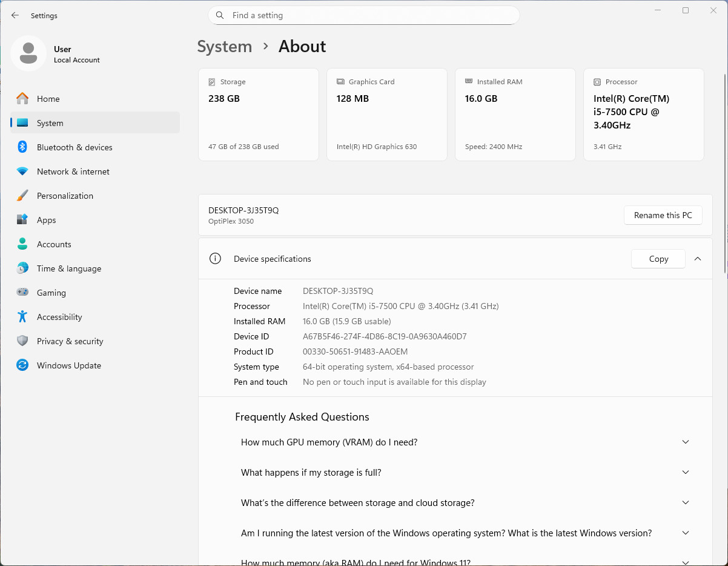
Task: Click the Pen and touch value text
Action: pyautogui.click(x=394, y=382)
